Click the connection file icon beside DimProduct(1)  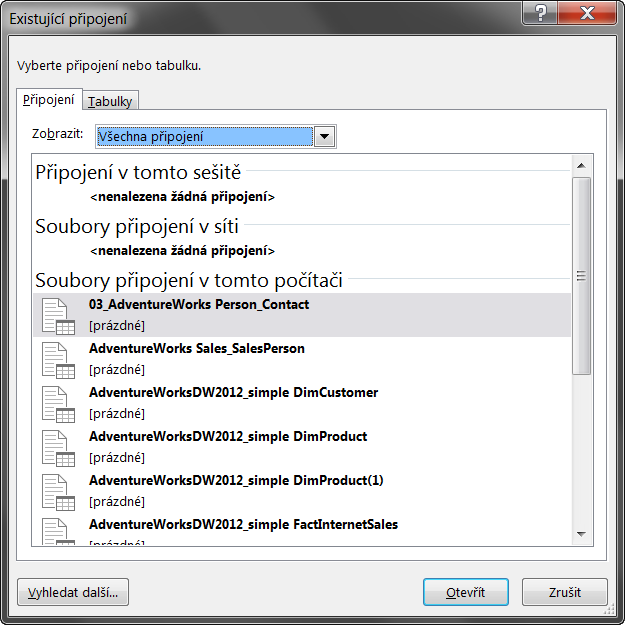[x=58, y=492]
